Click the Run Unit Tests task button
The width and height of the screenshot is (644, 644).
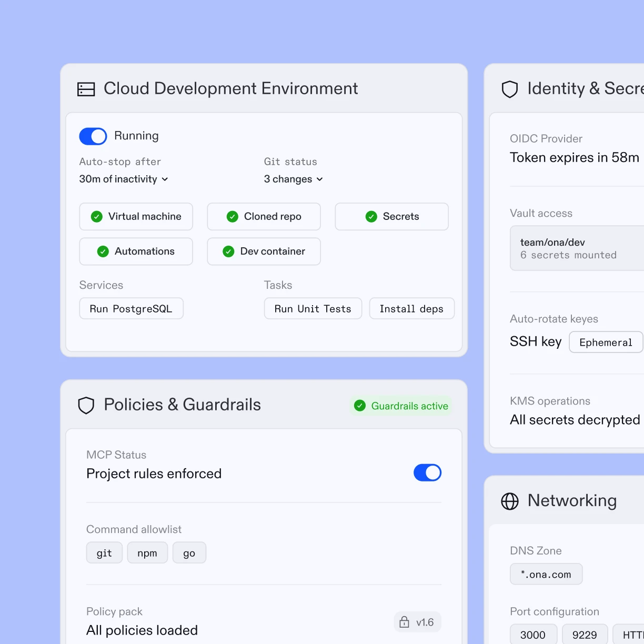click(x=313, y=308)
